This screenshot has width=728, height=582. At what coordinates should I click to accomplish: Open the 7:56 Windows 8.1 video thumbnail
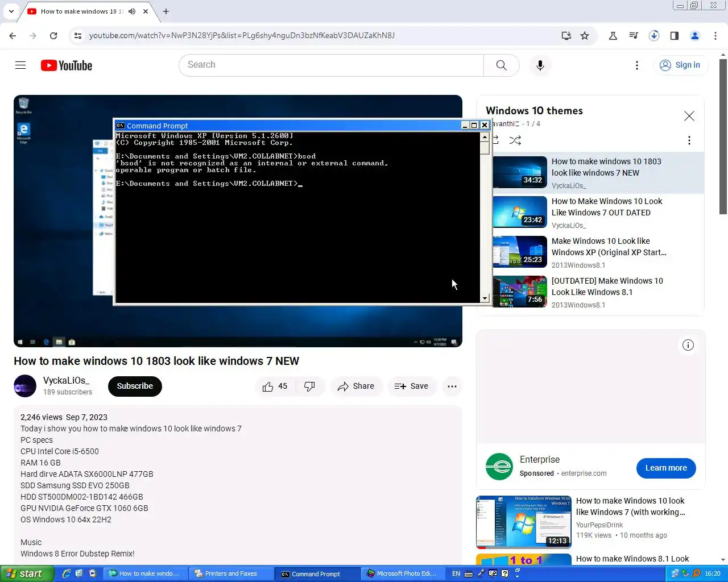click(x=520, y=292)
